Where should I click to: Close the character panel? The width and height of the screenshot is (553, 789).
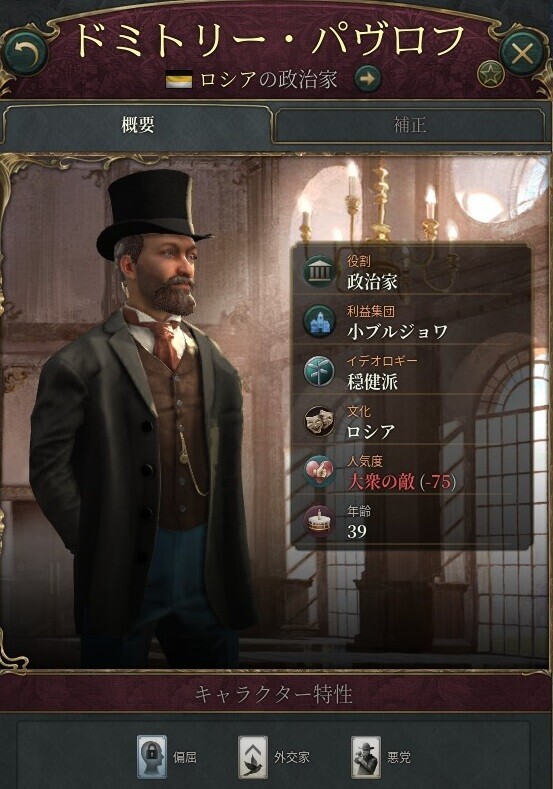(522, 53)
